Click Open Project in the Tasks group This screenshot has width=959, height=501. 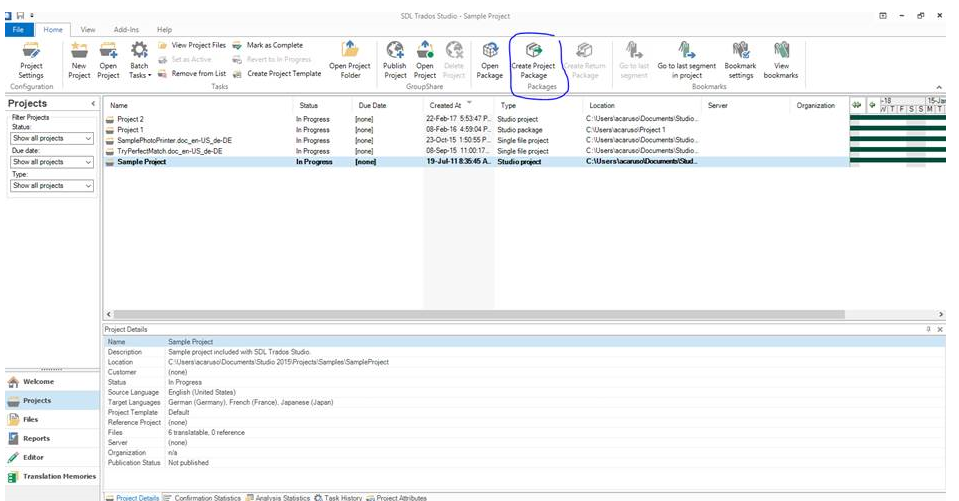pyautogui.click(x=108, y=61)
